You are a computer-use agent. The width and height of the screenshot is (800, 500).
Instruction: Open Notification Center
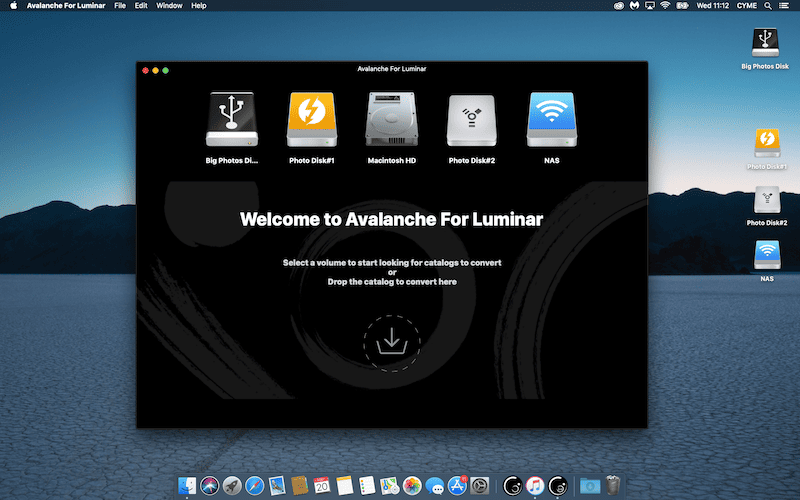pyautogui.click(x=784, y=6)
